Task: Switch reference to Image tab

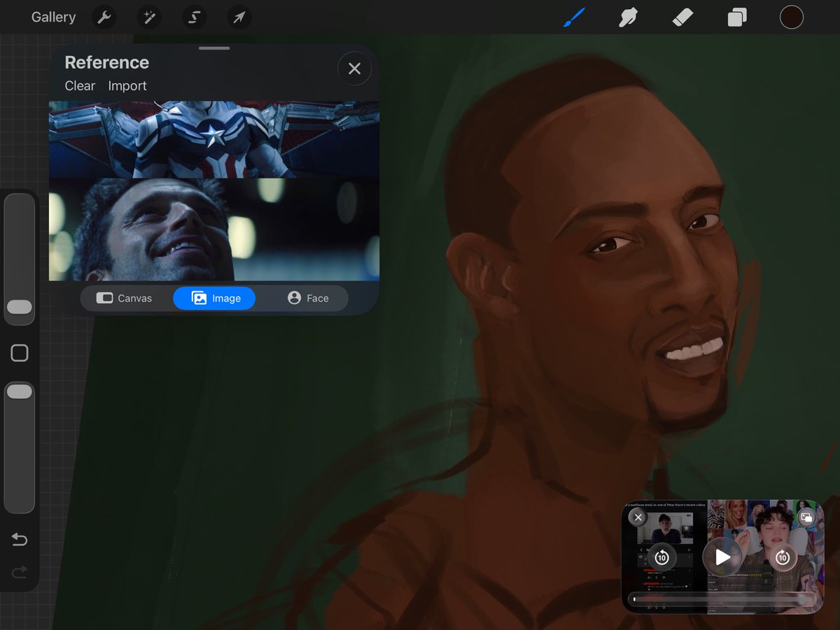Action: click(x=214, y=298)
